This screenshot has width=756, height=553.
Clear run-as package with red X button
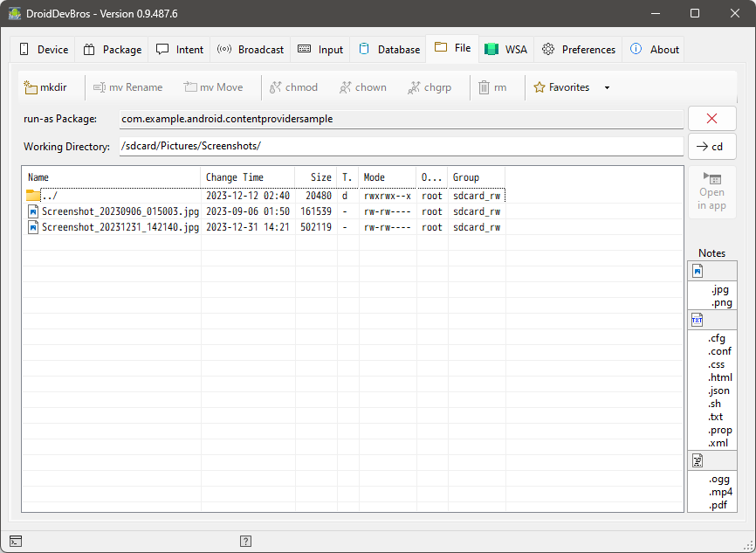coord(711,118)
